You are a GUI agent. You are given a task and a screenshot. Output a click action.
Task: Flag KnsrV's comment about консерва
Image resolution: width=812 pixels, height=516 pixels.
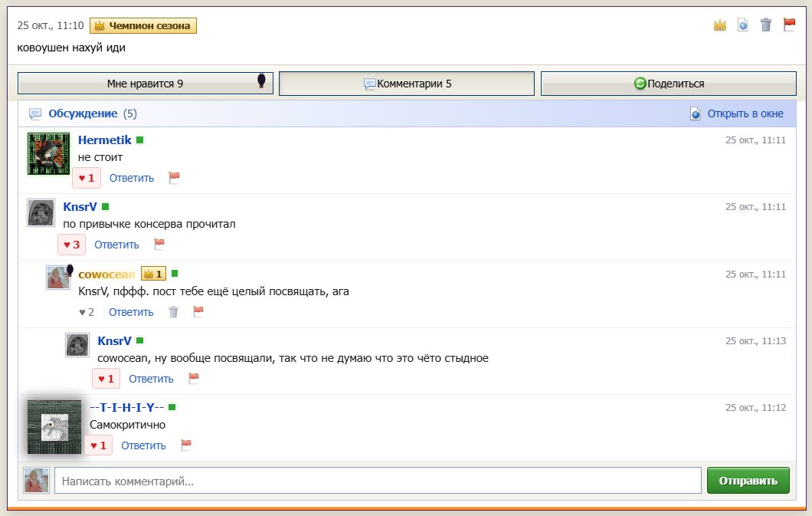(x=159, y=244)
